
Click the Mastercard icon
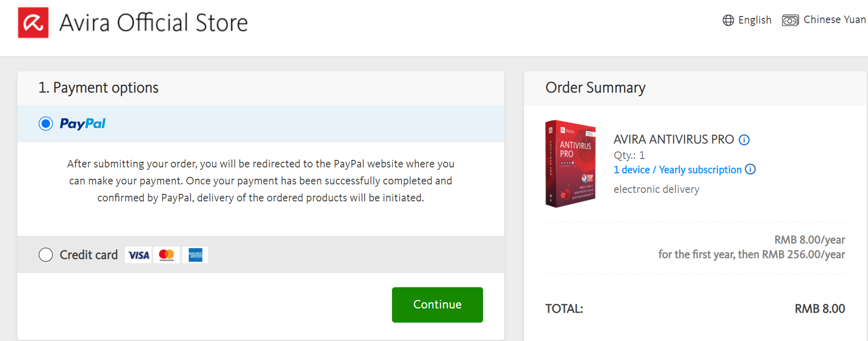pyautogui.click(x=167, y=255)
